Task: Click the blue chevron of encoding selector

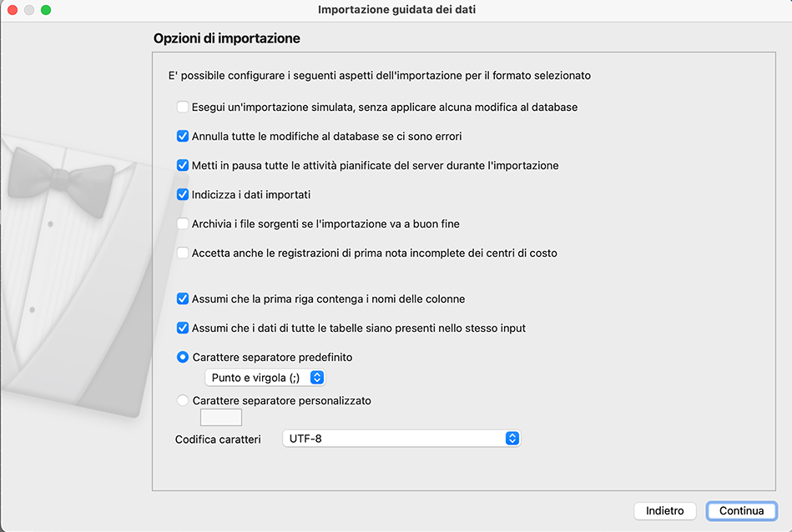Action: [x=512, y=438]
